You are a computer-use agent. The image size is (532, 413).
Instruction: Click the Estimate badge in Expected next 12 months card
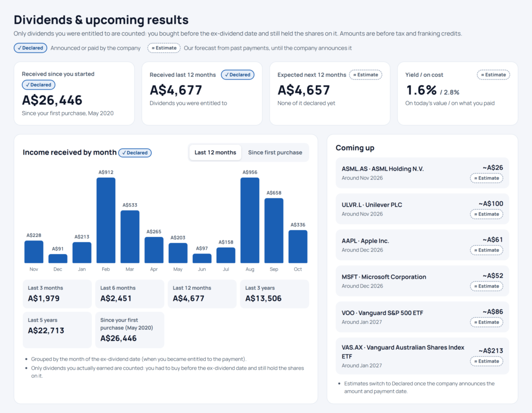click(x=365, y=75)
